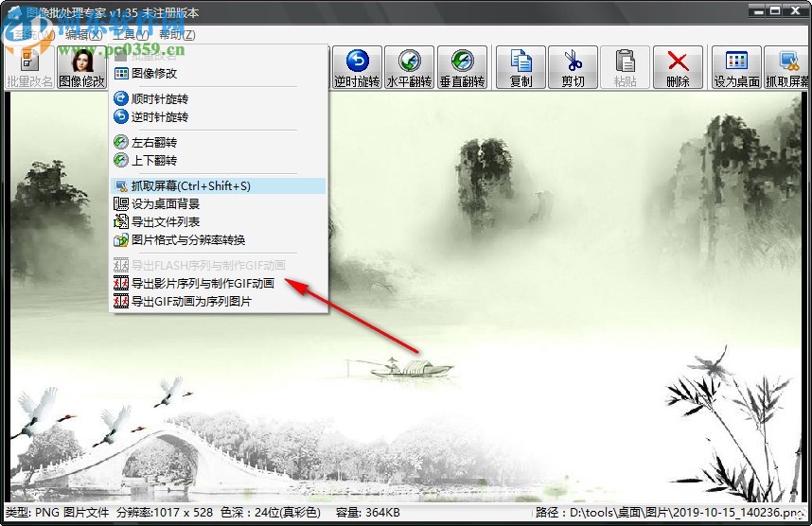Click the status bar file path text
The height and width of the screenshot is (526, 812).
670,513
